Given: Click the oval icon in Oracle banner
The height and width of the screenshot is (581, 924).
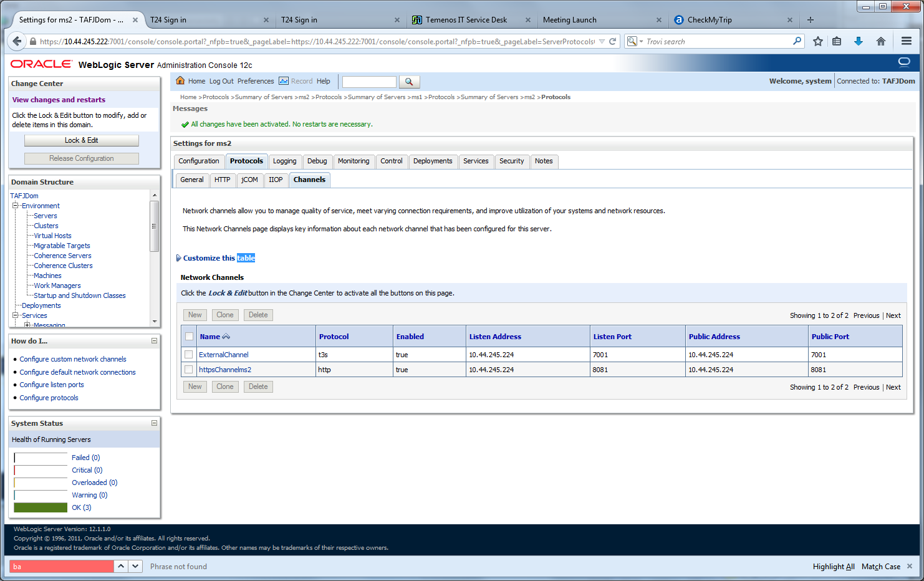Looking at the screenshot, I should [904, 62].
